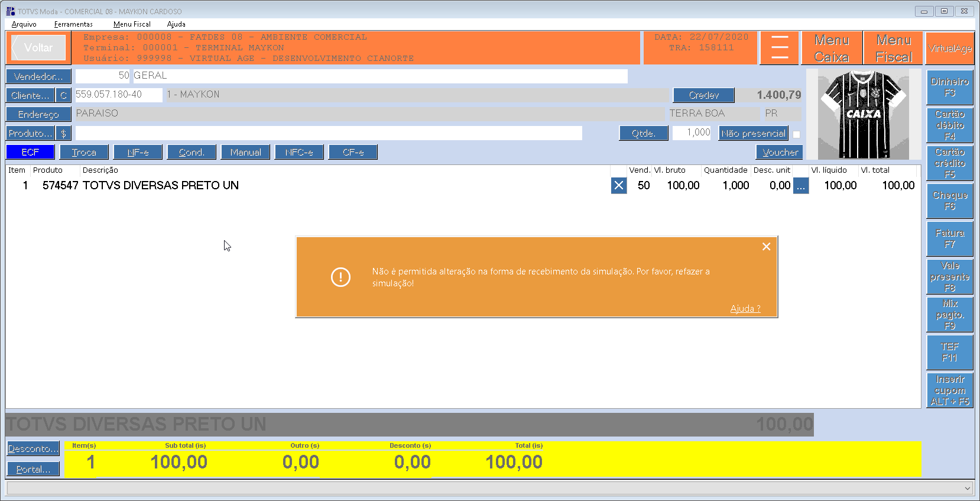Click the Vendedor... button

tap(38, 76)
